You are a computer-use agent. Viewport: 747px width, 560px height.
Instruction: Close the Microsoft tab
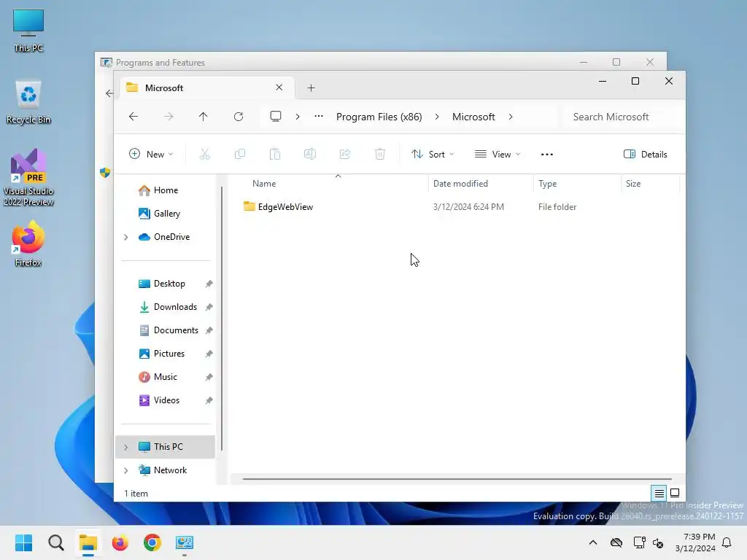[x=279, y=87]
